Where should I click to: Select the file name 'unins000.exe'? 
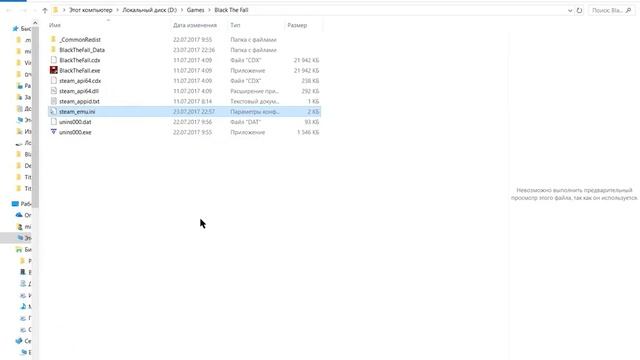75,132
